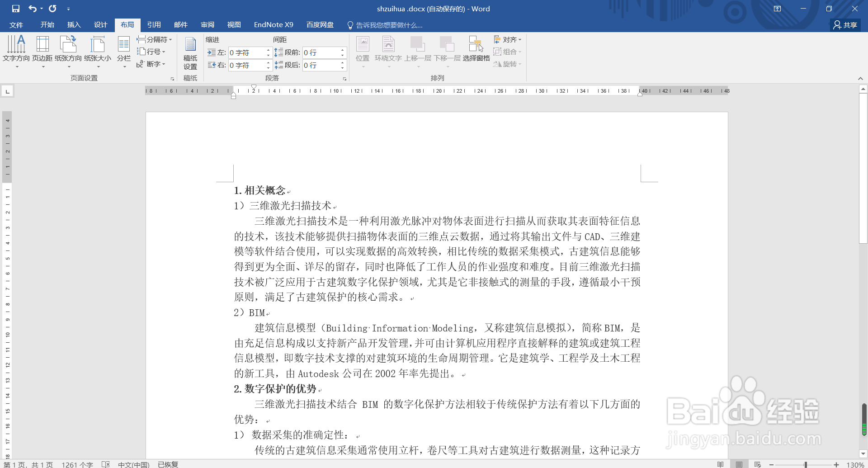
Task: Open Paragraph dialog launcher
Action: pyautogui.click(x=344, y=79)
